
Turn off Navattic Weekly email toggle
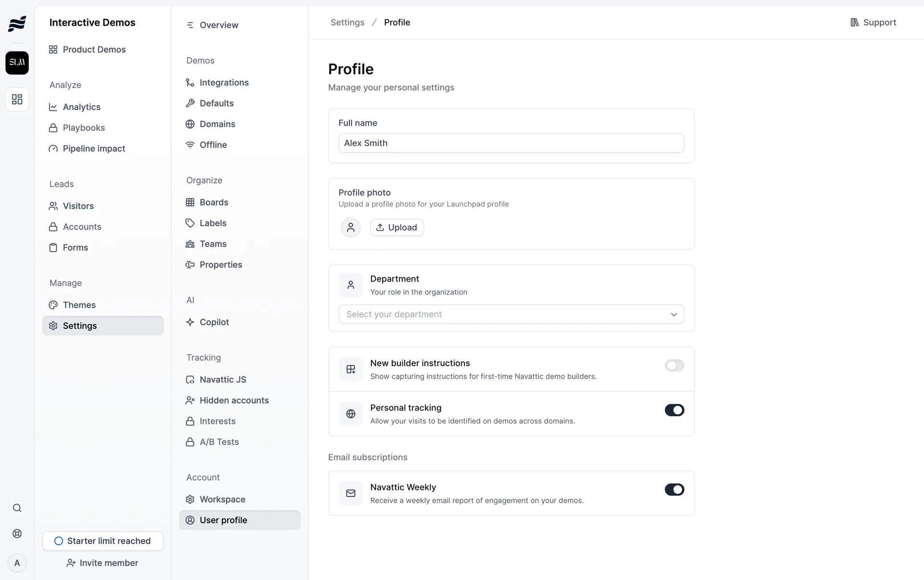coord(674,490)
